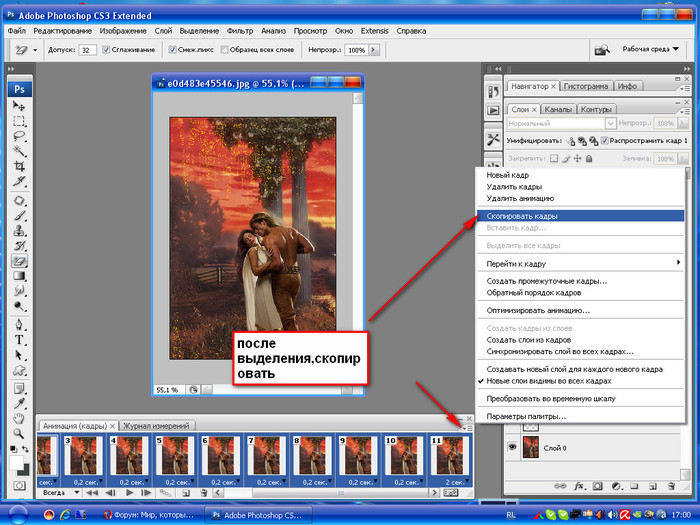The image size is (700, 525).
Task: Open frame 11 delay dropdown showing 2 сек.
Action: coord(467,482)
